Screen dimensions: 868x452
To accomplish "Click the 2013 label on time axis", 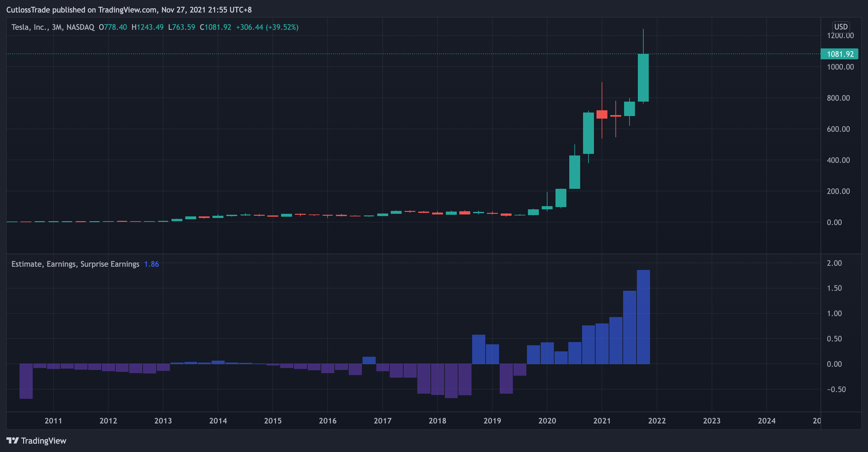I will point(163,420).
